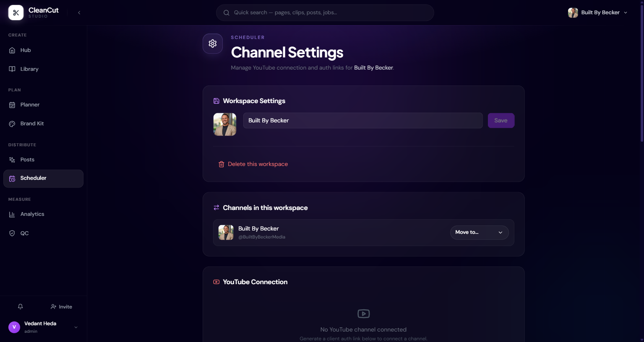Navigate to Posts in sidebar
The height and width of the screenshot is (342, 644).
point(43,160)
